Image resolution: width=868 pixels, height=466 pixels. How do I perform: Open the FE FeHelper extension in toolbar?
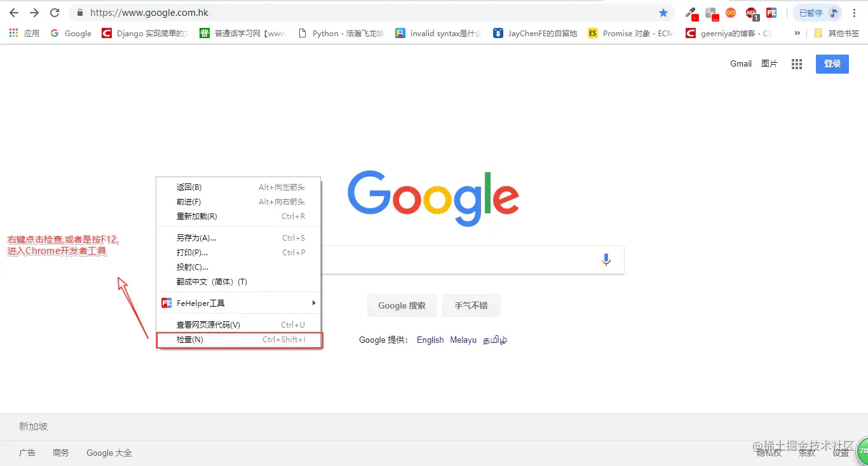pyautogui.click(x=771, y=13)
